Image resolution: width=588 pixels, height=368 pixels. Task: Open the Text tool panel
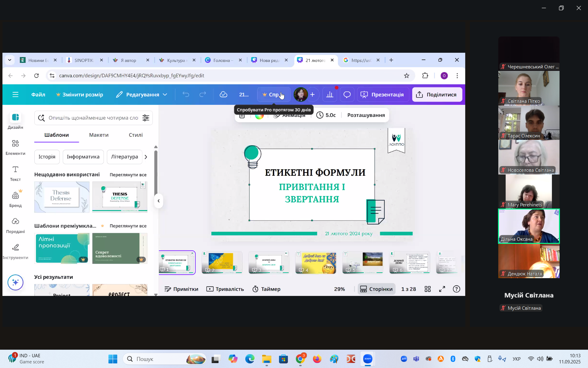[15, 173]
